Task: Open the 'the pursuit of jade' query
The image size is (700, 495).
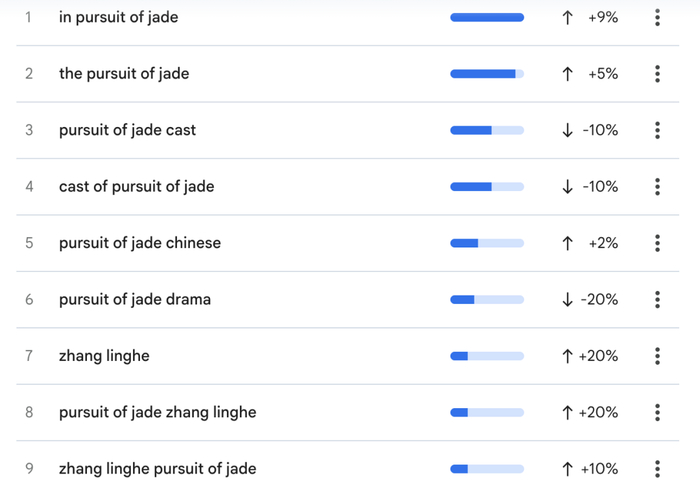Action: [x=124, y=74]
